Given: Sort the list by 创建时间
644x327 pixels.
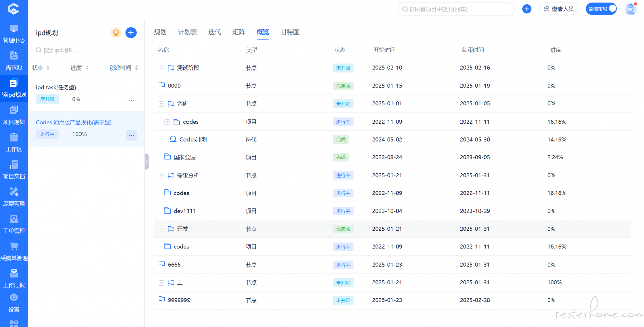Looking at the screenshot, I should click(123, 68).
